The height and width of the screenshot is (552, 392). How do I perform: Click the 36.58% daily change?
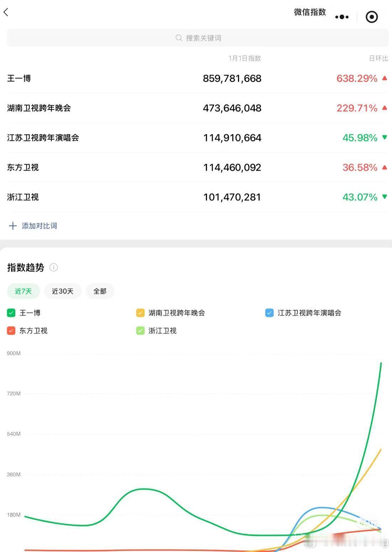point(360,168)
